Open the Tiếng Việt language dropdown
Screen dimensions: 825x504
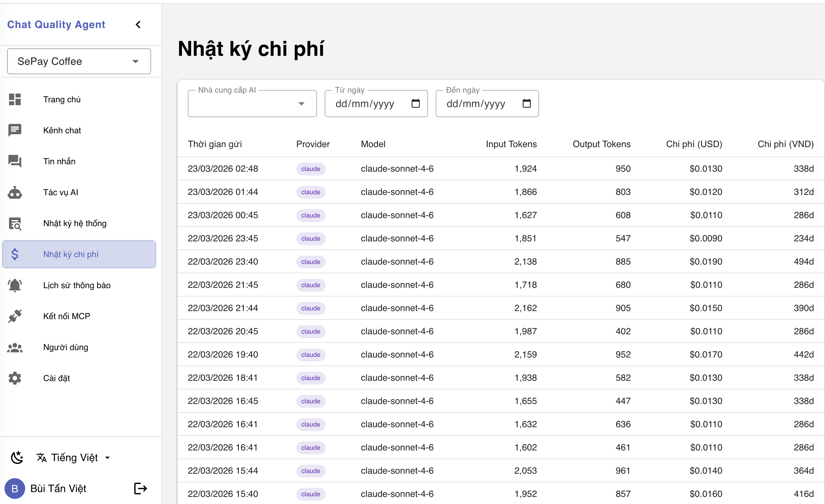click(x=74, y=458)
